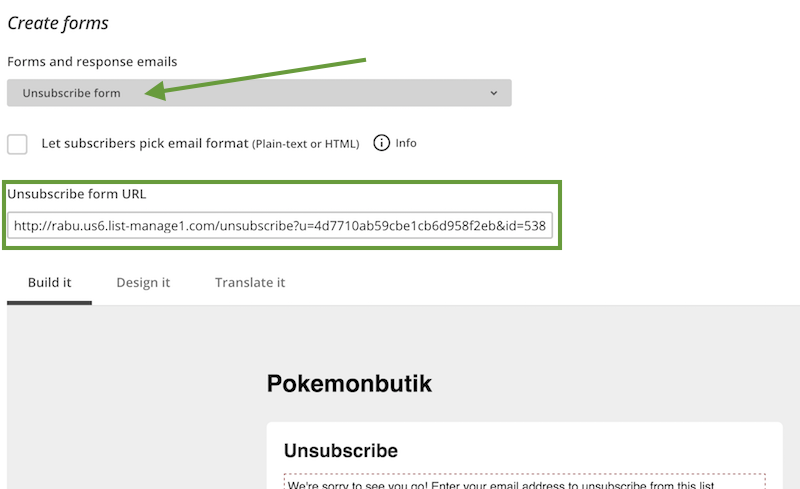Click the 'Info' text link
Image resolution: width=800 pixels, height=489 pixels.
[x=406, y=143]
